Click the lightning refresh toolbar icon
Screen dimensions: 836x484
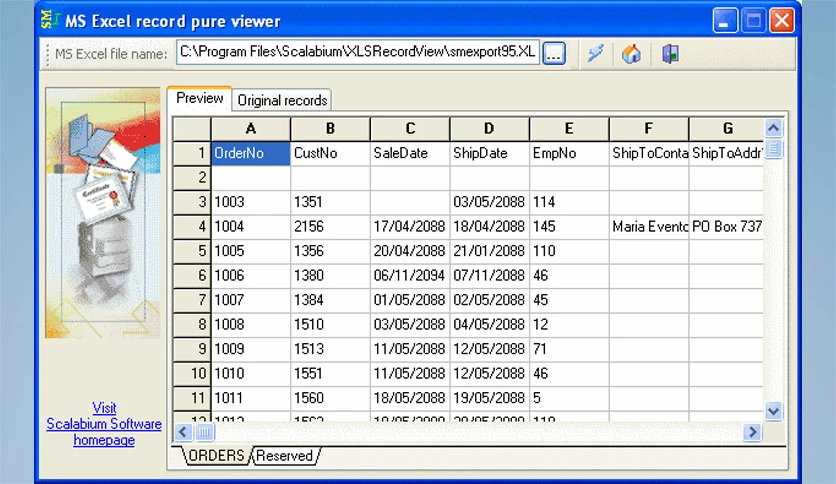[x=596, y=53]
